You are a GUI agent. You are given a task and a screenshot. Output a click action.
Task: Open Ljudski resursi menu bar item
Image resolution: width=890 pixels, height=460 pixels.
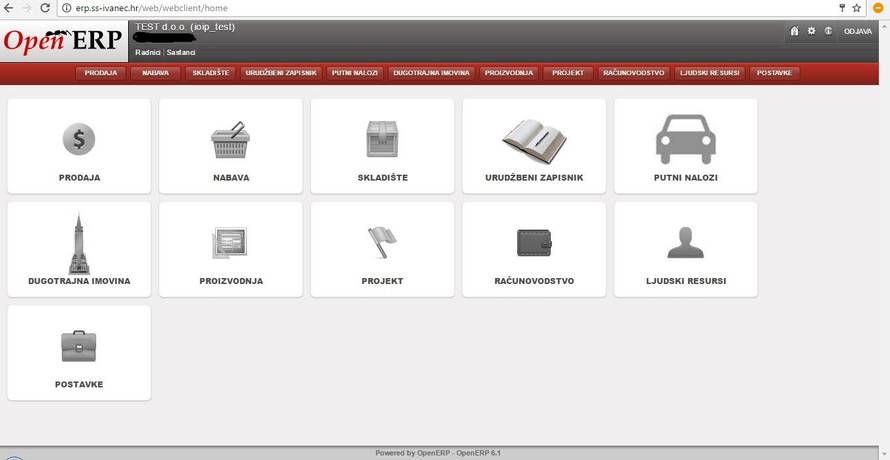coord(710,73)
